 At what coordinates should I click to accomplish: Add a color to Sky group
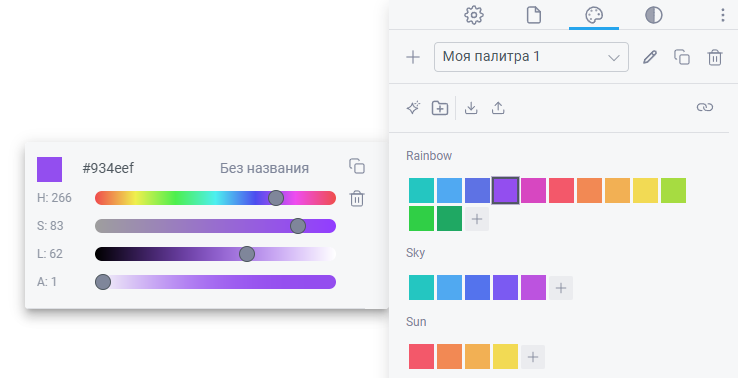coord(561,288)
